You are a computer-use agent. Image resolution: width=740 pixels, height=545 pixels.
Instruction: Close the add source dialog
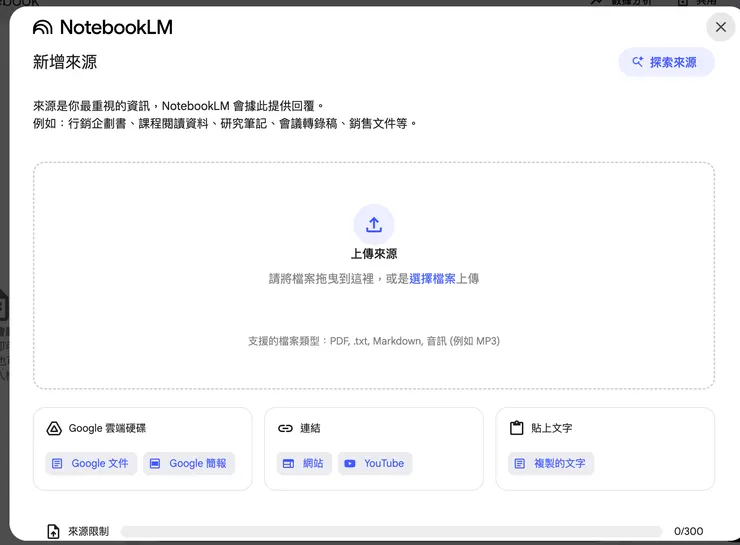tap(721, 27)
